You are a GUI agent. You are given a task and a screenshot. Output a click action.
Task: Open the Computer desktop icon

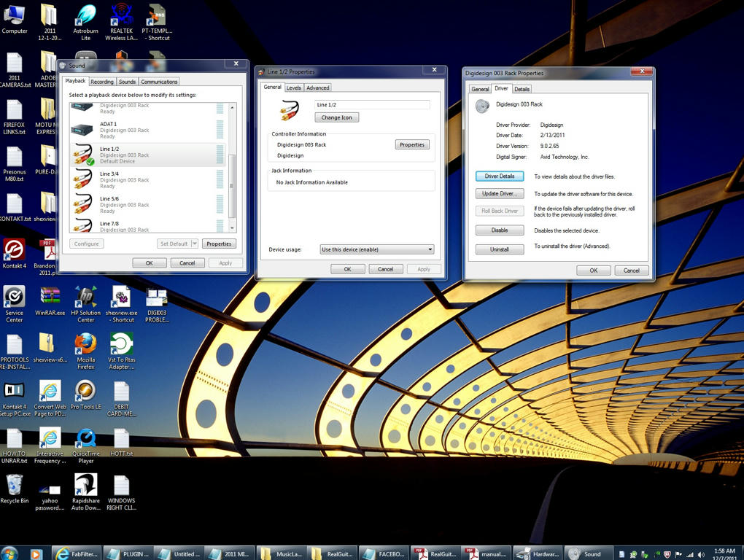coord(15,19)
